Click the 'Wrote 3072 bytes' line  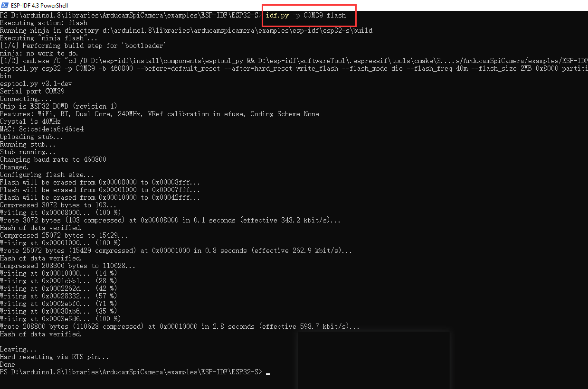coord(171,220)
